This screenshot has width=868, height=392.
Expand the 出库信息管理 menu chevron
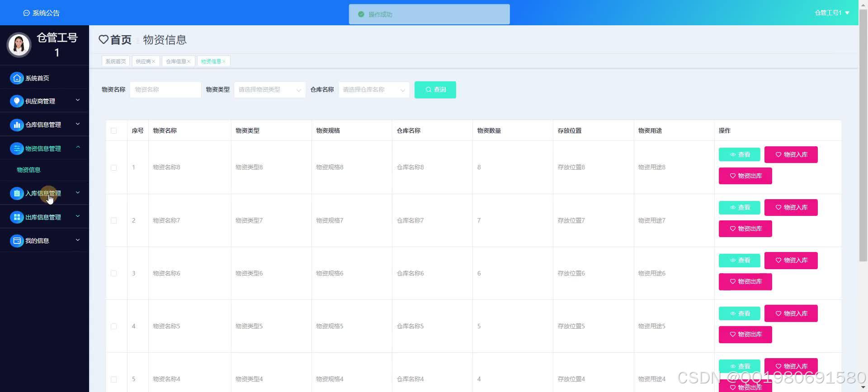[78, 216]
